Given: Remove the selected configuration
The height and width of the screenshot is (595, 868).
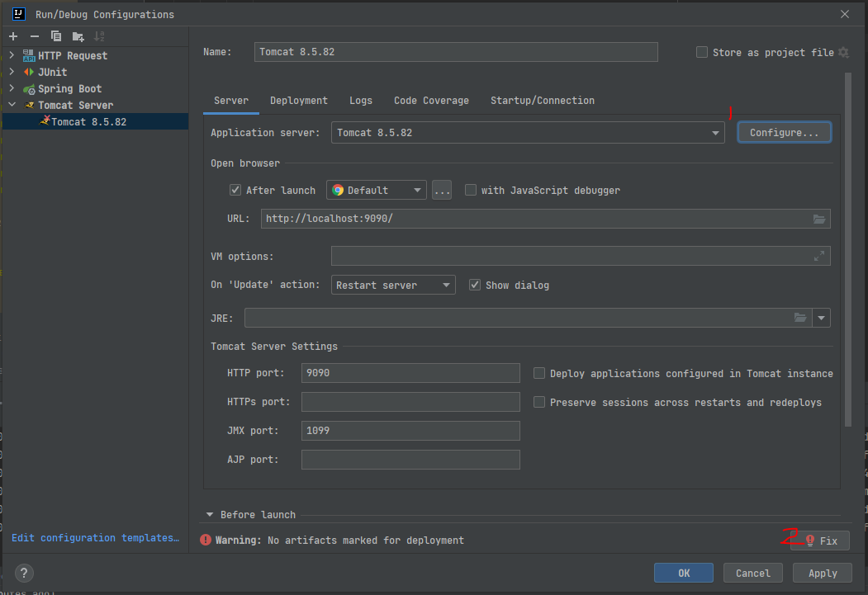Looking at the screenshot, I should (x=35, y=36).
